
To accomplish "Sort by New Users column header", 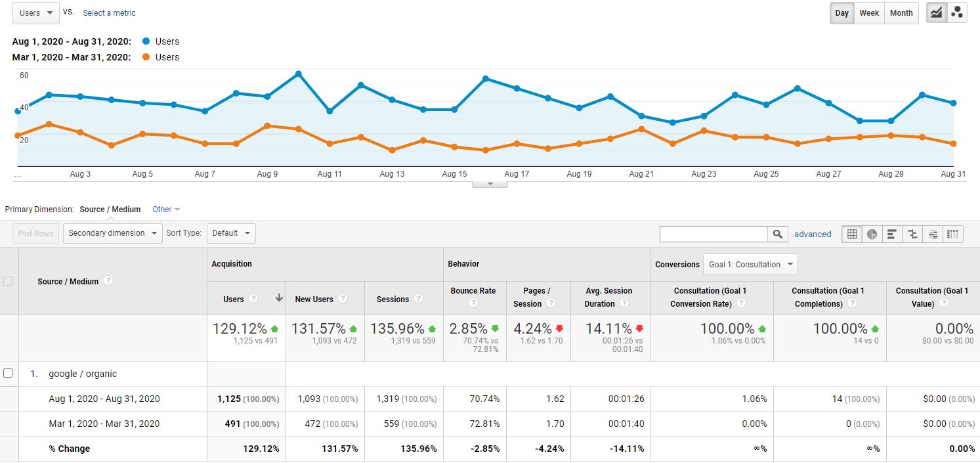I will pyautogui.click(x=314, y=299).
